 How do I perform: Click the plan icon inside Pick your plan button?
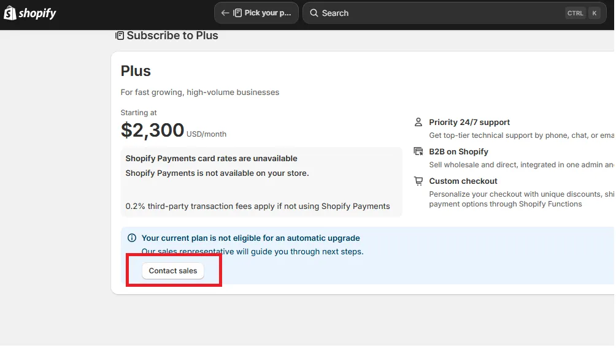(236, 13)
